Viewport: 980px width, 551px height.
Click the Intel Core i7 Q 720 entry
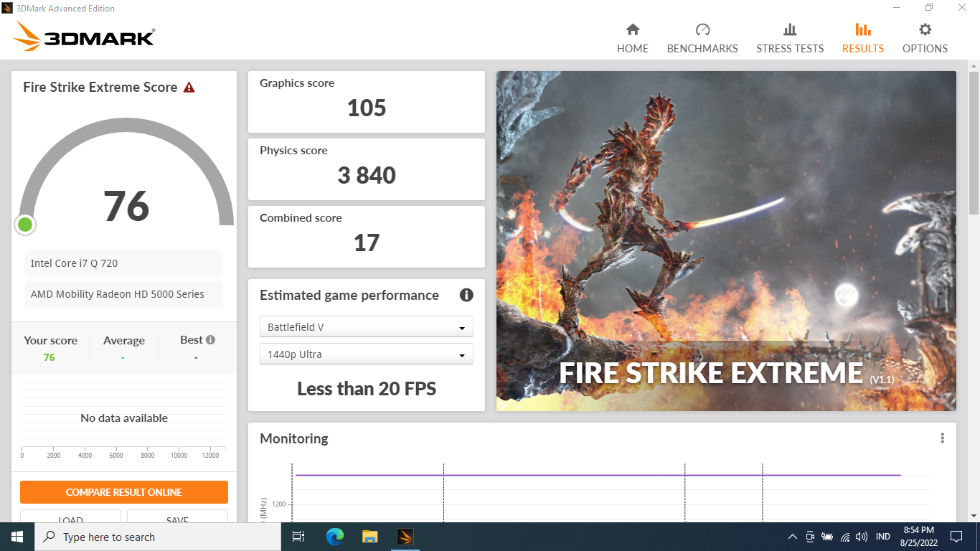(x=124, y=263)
